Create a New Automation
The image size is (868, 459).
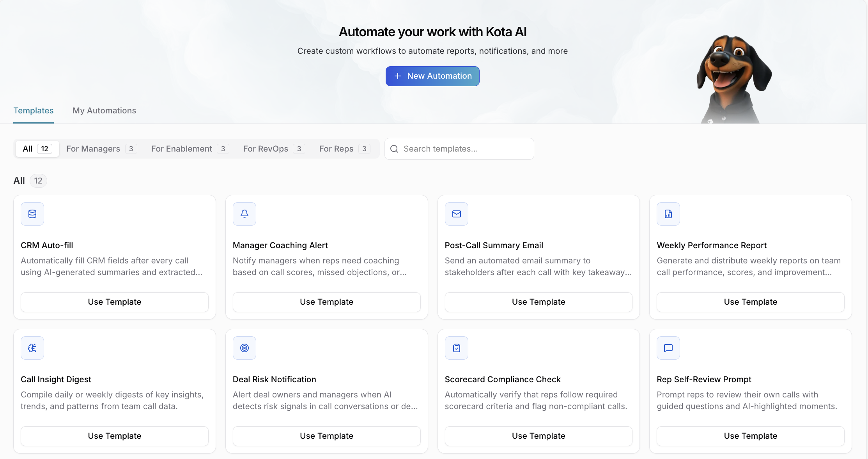pyautogui.click(x=432, y=76)
